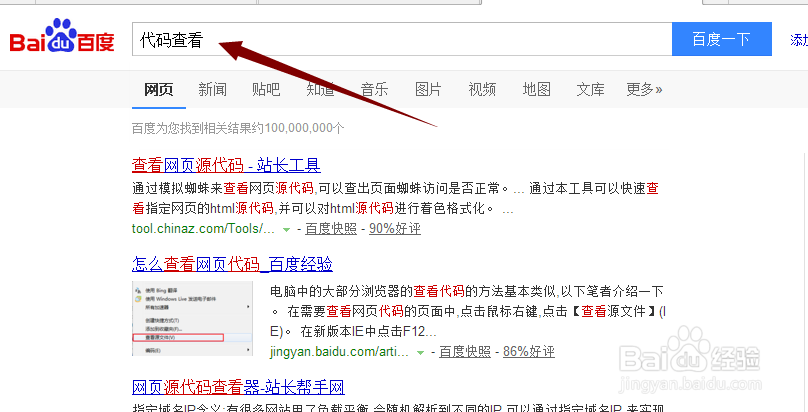
Task: Switch to the 地图 tab
Action: click(536, 90)
